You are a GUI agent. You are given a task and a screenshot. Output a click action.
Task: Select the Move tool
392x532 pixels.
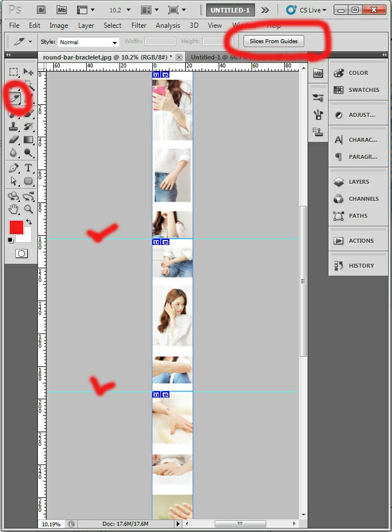click(28, 72)
